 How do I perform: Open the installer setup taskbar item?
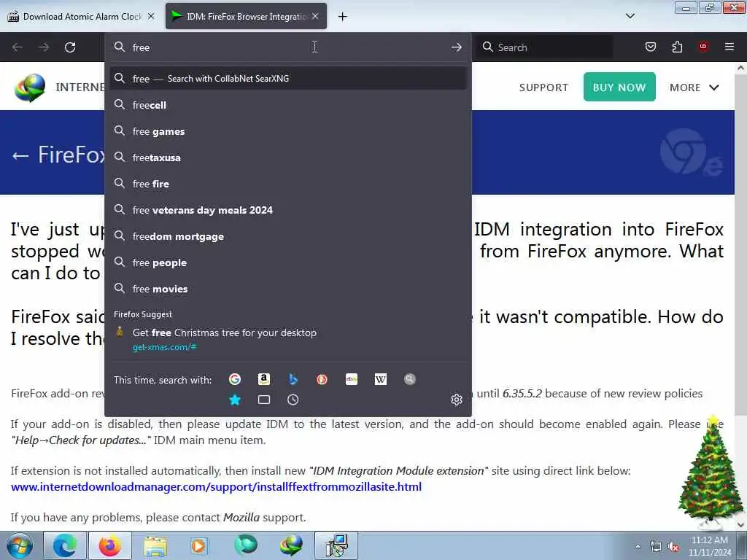[336, 545]
